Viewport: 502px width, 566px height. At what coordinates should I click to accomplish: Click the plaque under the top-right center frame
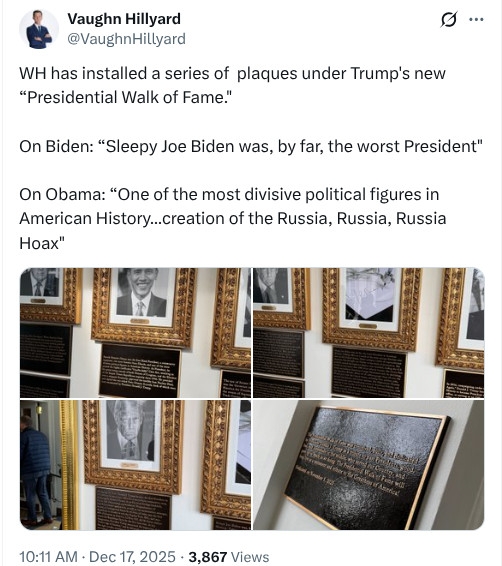[368, 372]
